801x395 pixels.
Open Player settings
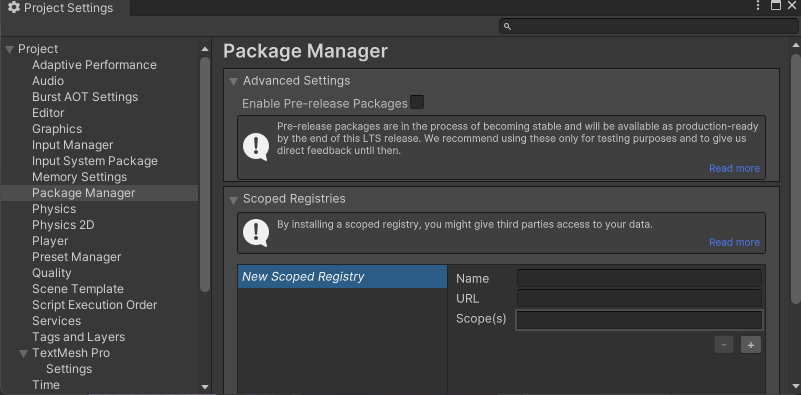click(50, 241)
